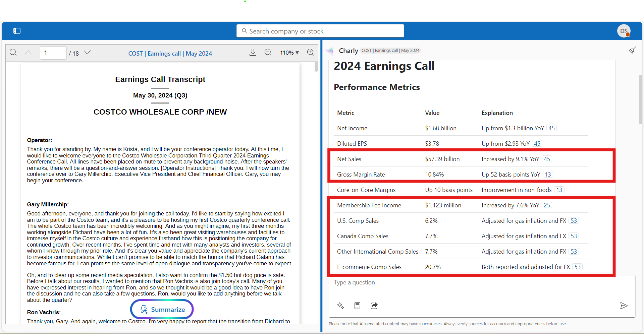
Task: Select the $1,123 million value
Action: 443,205
